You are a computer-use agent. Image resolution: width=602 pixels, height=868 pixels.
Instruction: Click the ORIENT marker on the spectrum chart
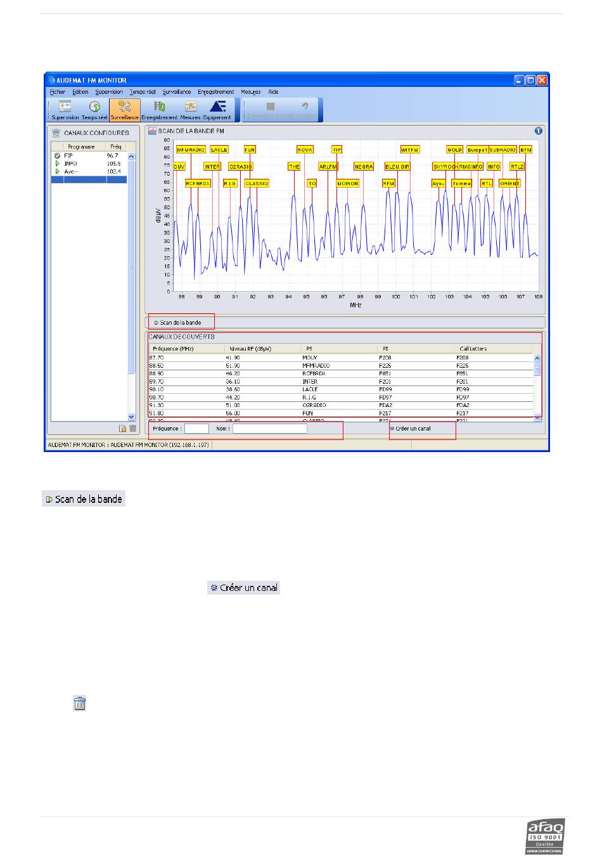tap(509, 183)
